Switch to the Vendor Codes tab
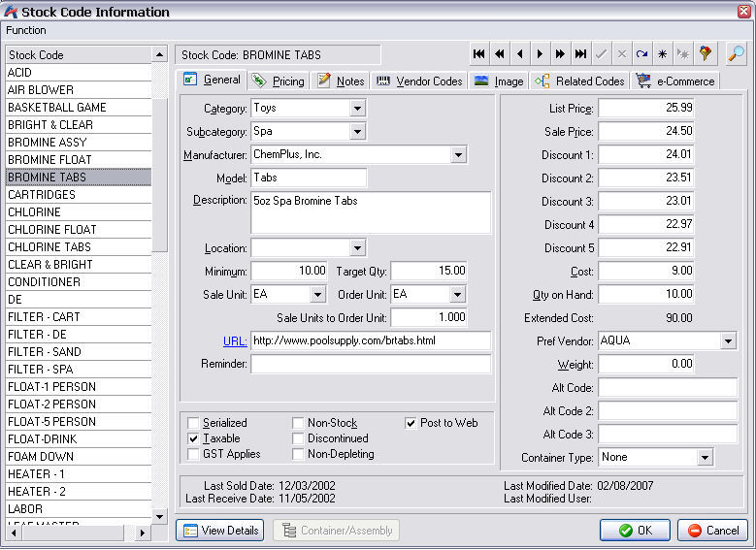 pyautogui.click(x=419, y=81)
